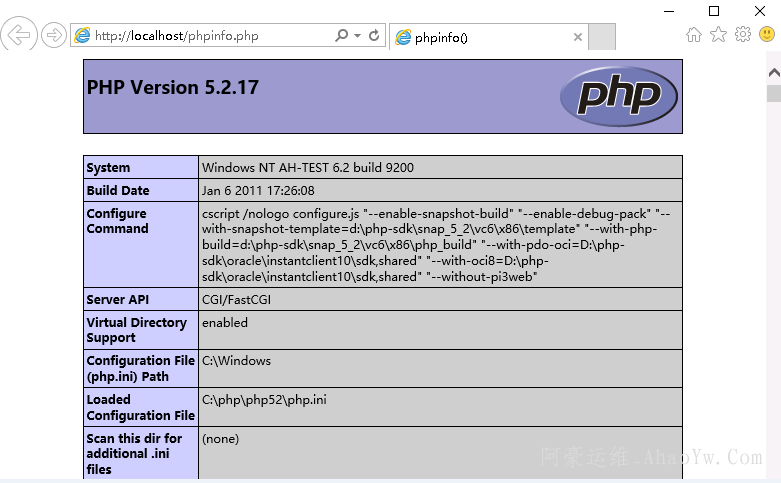Open Favorites with the star icon
This screenshot has height=483, width=781.
click(x=718, y=35)
